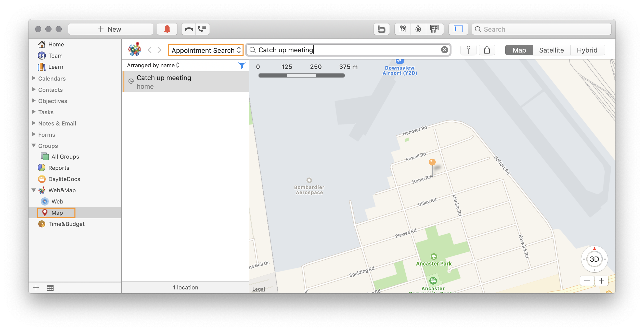Open the Appointment Search dropdown
The height and width of the screenshot is (331, 644).
point(205,50)
